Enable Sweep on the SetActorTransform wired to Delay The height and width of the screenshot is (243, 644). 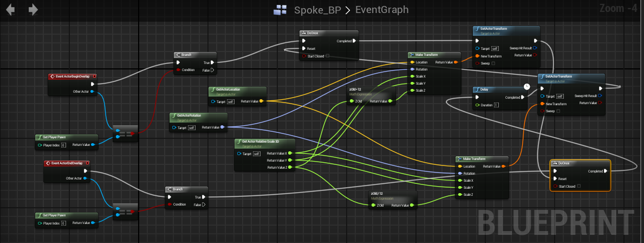coord(558,111)
